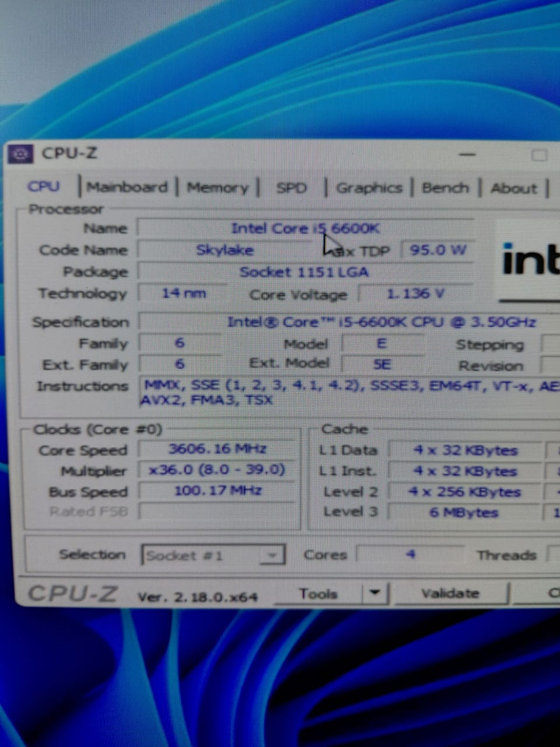The width and height of the screenshot is (560, 747).
Task: Click the Code Name value Skylake
Action: tap(225, 250)
